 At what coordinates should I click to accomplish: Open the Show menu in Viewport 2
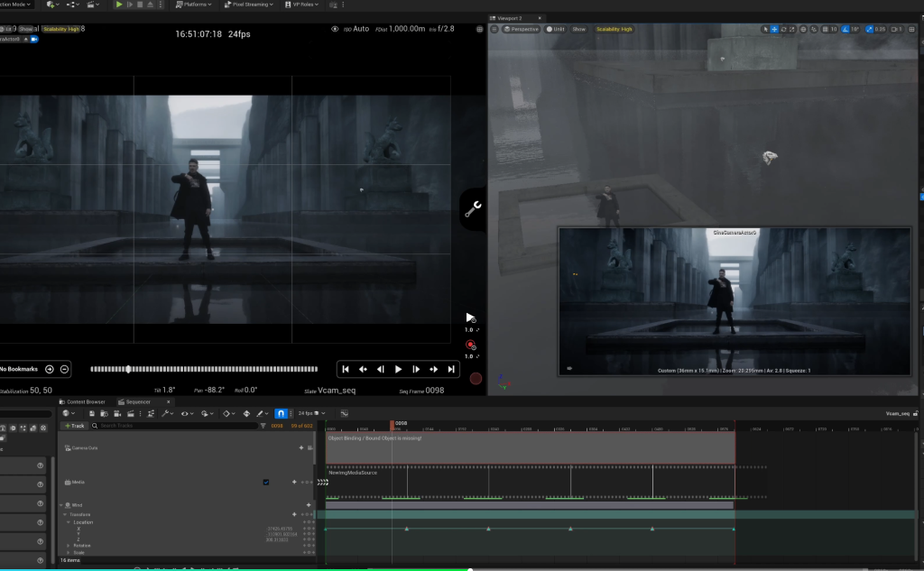pyautogui.click(x=578, y=29)
